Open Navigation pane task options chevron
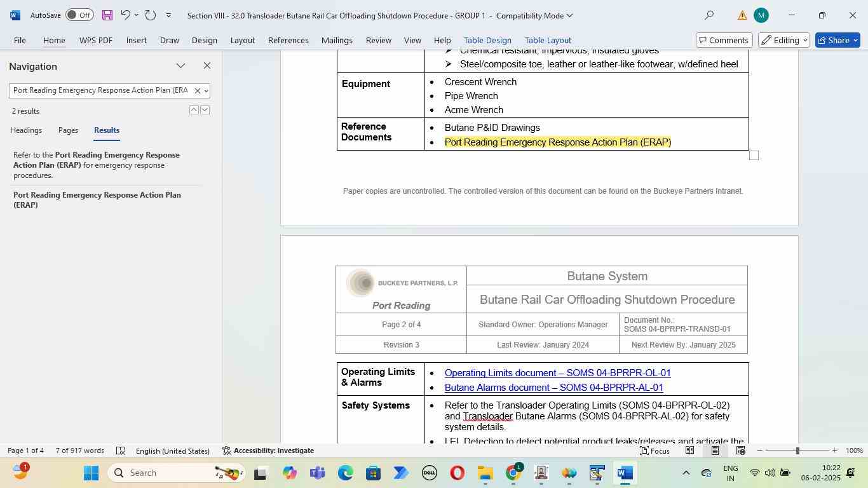Screen dimensions: 868x488 180,65
